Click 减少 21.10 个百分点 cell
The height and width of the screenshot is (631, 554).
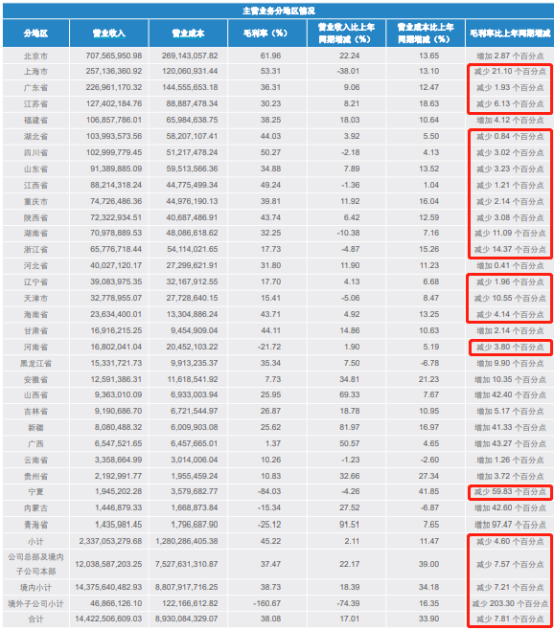[x=510, y=72]
